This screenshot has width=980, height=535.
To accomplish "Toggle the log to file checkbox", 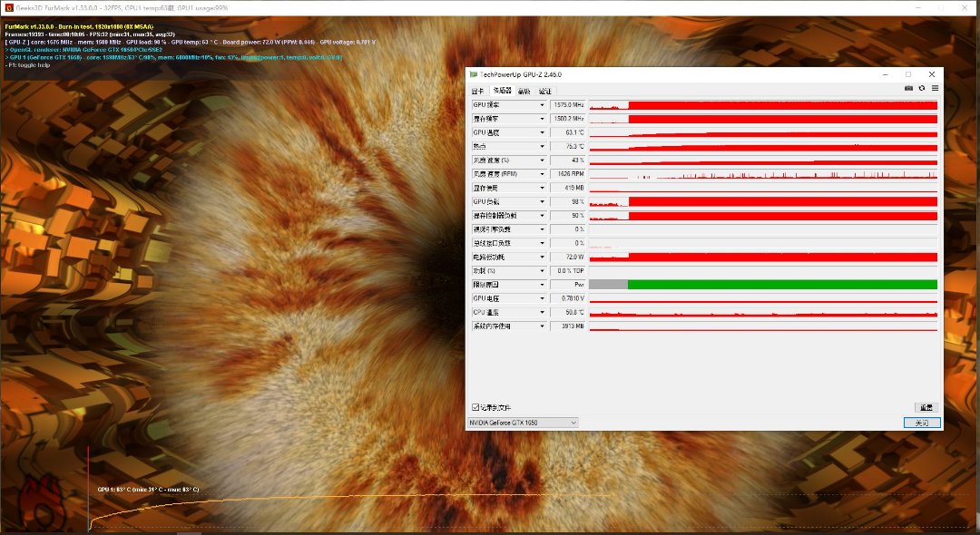I will point(475,407).
